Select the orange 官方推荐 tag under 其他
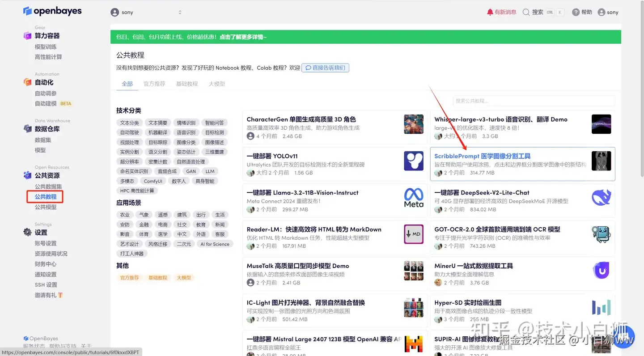This screenshot has width=644, height=356. [x=130, y=278]
